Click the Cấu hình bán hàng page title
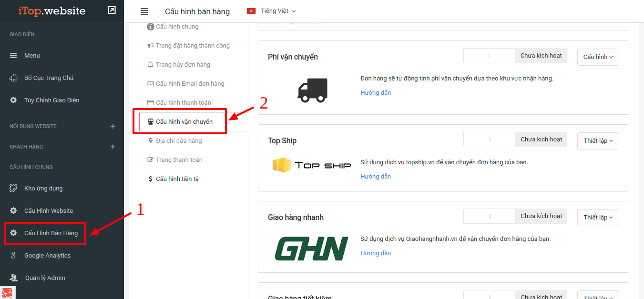The image size is (644, 299). (197, 11)
